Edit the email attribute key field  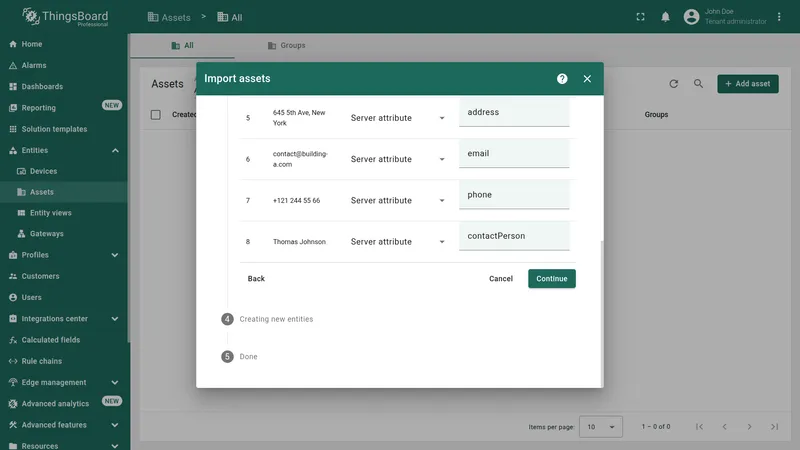[514, 154]
